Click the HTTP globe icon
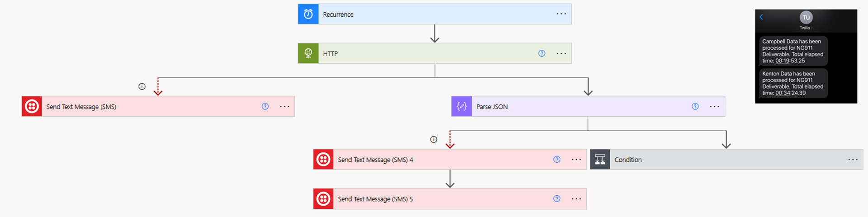868x217 pixels. pyautogui.click(x=308, y=53)
